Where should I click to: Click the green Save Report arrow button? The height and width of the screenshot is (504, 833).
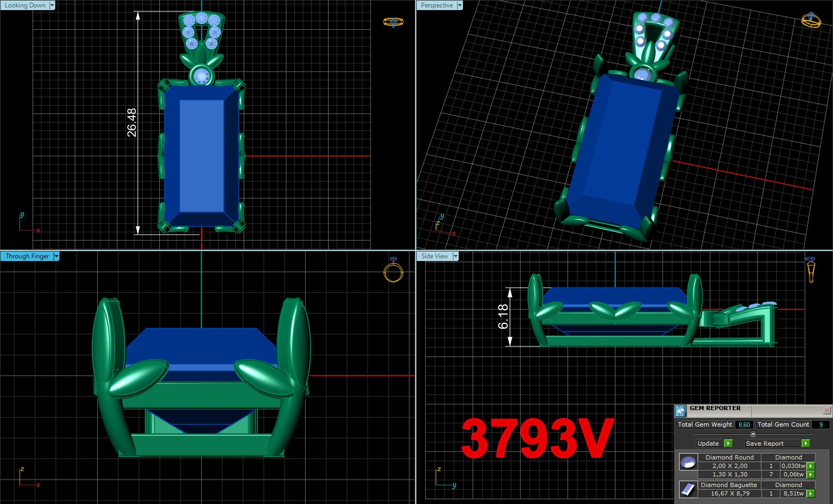click(806, 444)
